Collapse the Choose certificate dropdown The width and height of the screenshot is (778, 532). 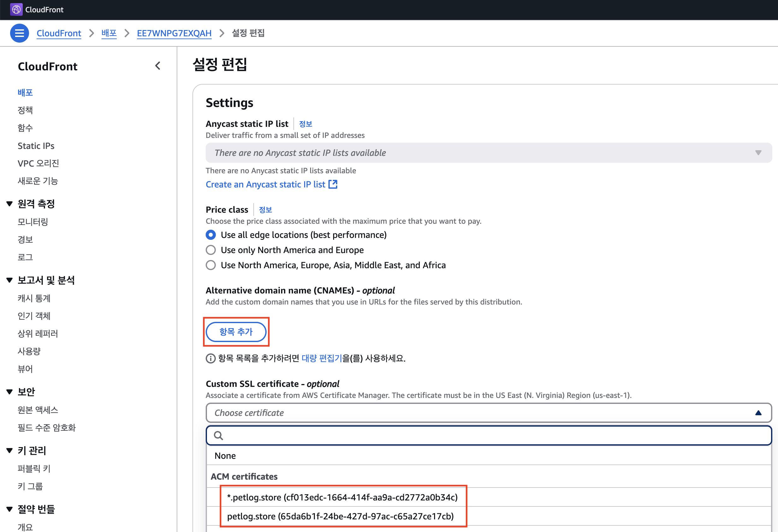(x=758, y=413)
